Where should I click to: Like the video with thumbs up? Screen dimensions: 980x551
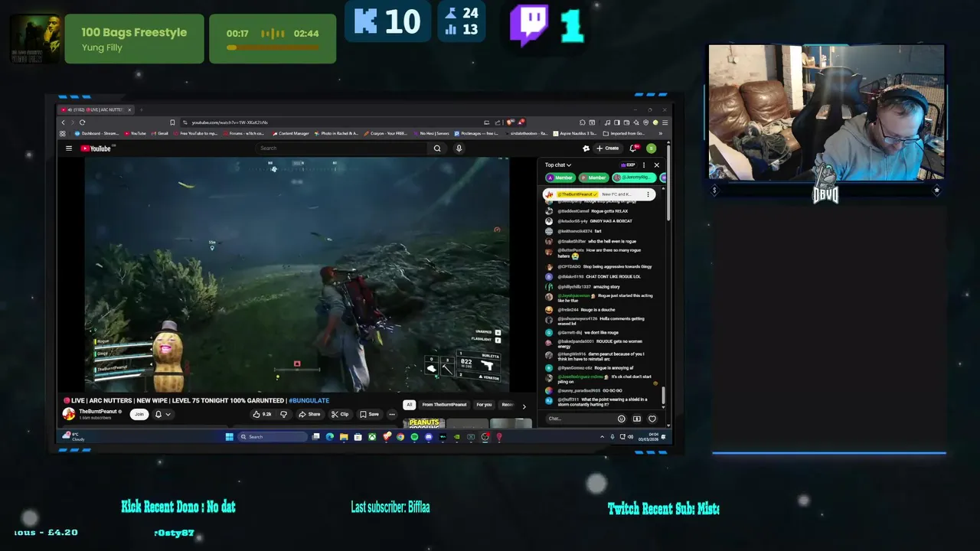pos(257,414)
